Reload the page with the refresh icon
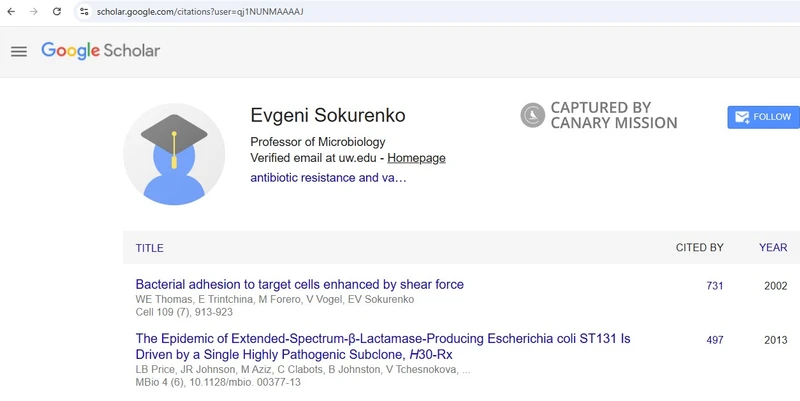800x401 pixels. (57, 11)
